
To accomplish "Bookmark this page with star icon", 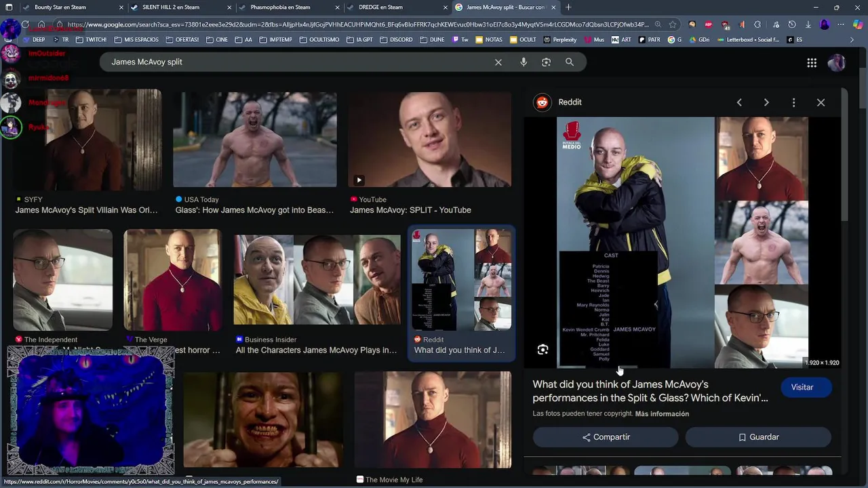I will (672, 24).
